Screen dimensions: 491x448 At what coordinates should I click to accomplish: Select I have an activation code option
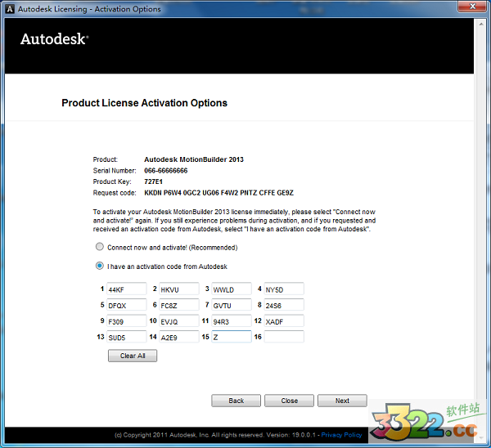pyautogui.click(x=100, y=266)
